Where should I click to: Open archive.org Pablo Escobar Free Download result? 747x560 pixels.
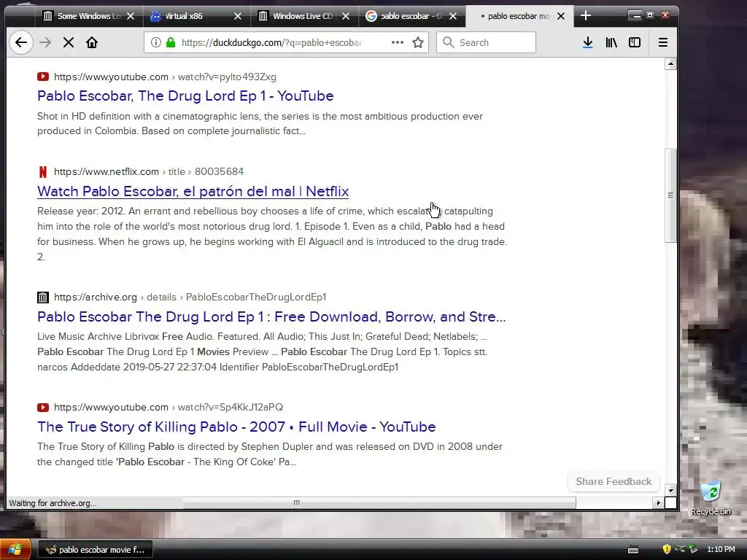(x=271, y=316)
